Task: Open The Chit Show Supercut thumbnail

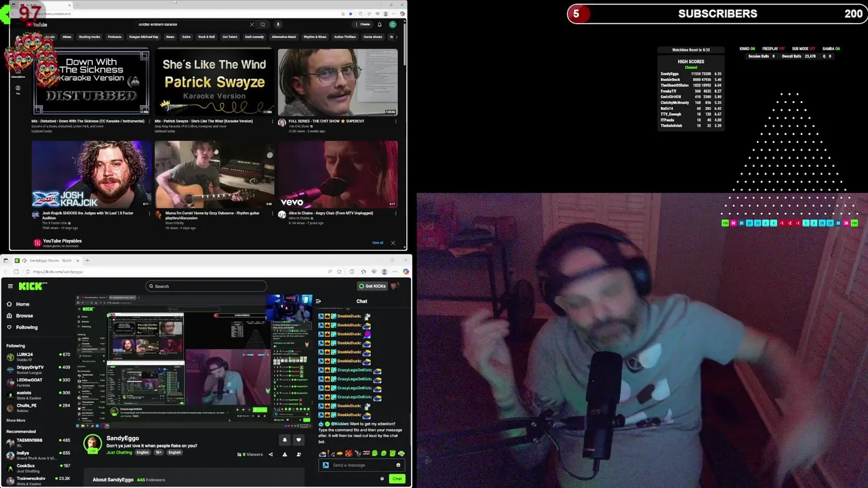Action: point(338,81)
